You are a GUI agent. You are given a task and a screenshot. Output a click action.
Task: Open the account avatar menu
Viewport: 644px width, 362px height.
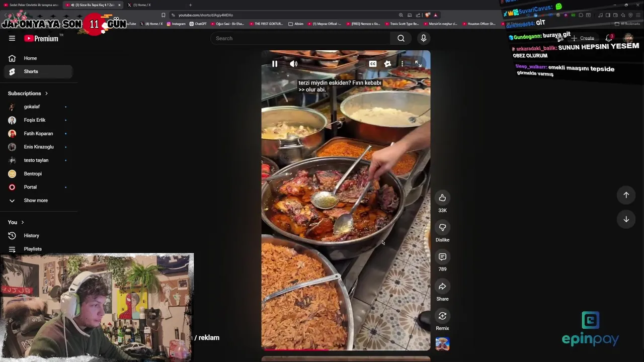[x=628, y=38]
